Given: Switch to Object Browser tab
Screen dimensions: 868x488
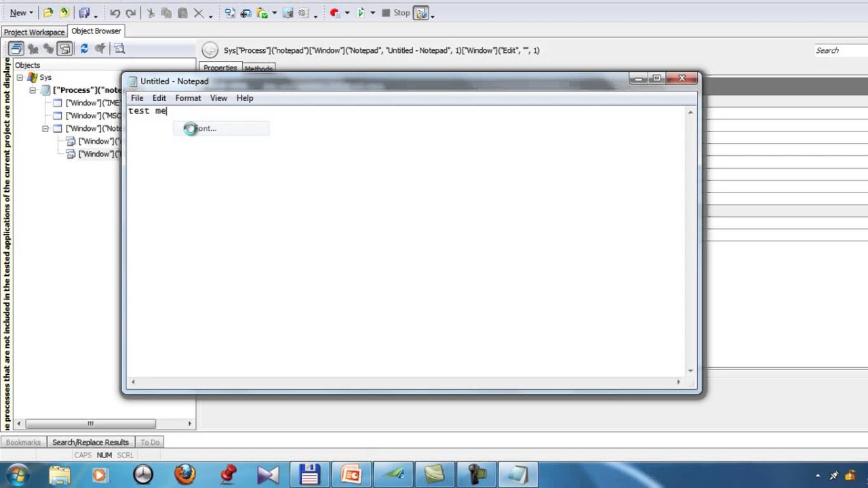Looking at the screenshot, I should [x=96, y=31].
